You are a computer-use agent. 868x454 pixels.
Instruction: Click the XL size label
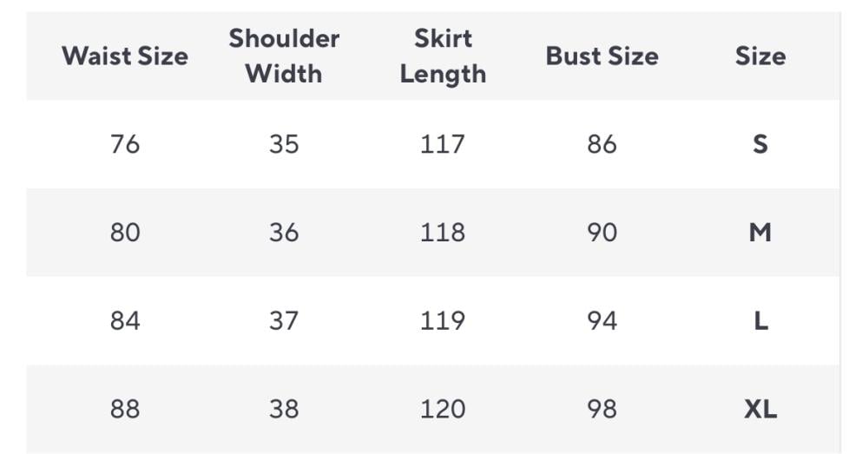(x=759, y=409)
